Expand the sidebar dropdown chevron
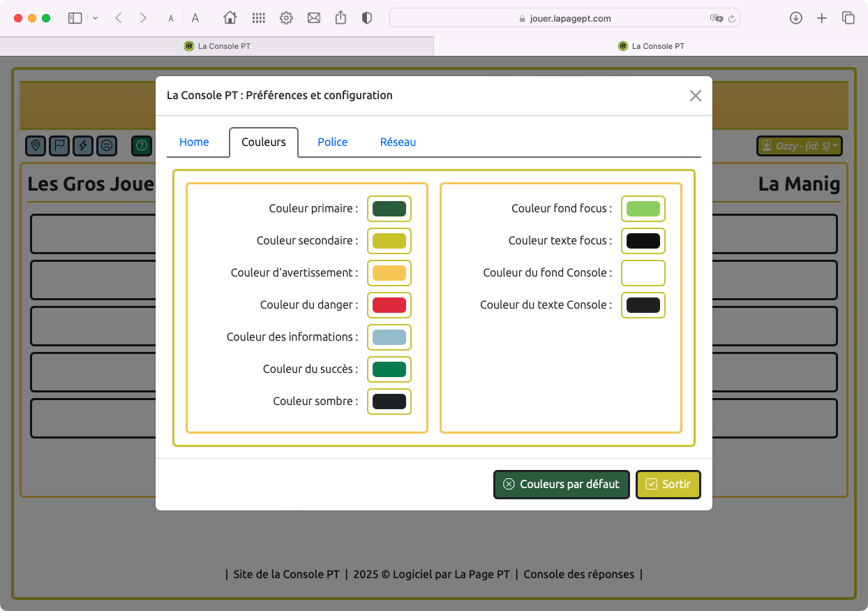Screen dimensions: 868x611 click(x=96, y=18)
